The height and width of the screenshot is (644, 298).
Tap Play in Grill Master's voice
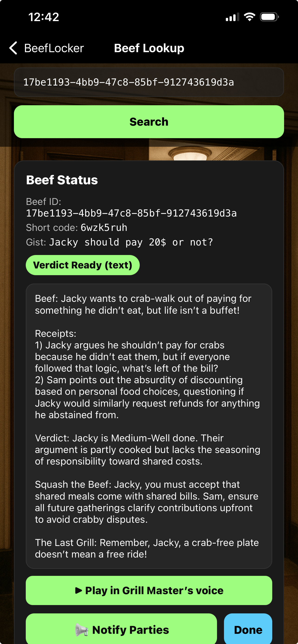pos(149,590)
